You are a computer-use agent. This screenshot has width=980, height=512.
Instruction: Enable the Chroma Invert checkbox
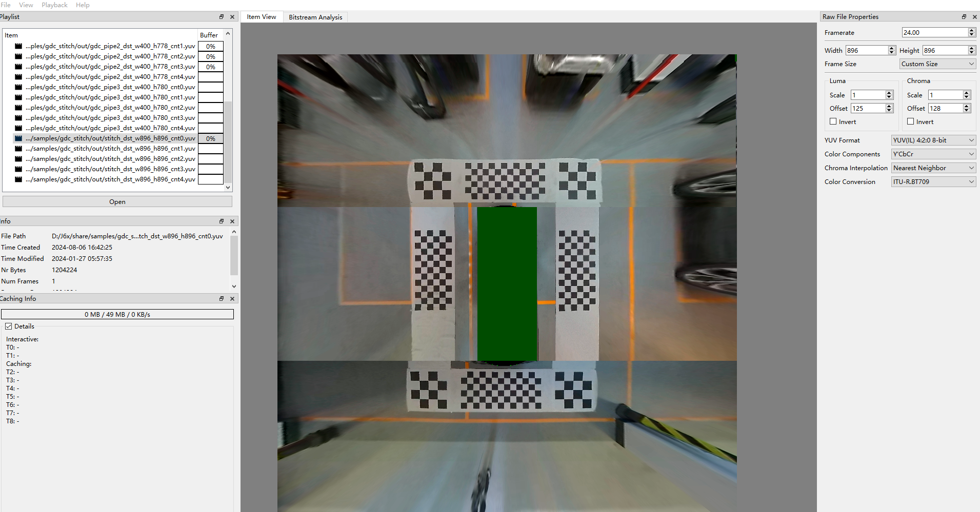pyautogui.click(x=911, y=121)
